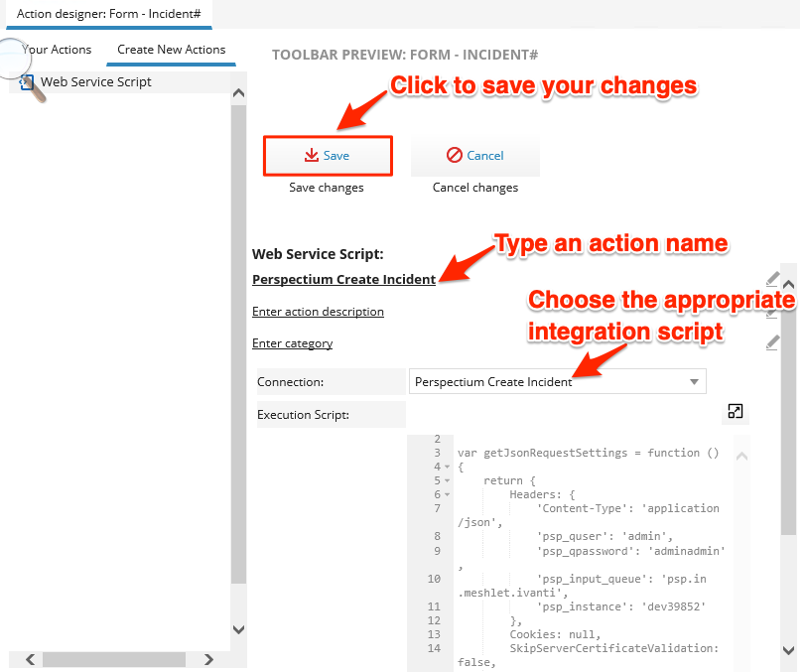Click the 'TOOLBAR PREVIEW: FORM - INCIDENT#' heading
This screenshot has width=806, height=672.
(405, 55)
